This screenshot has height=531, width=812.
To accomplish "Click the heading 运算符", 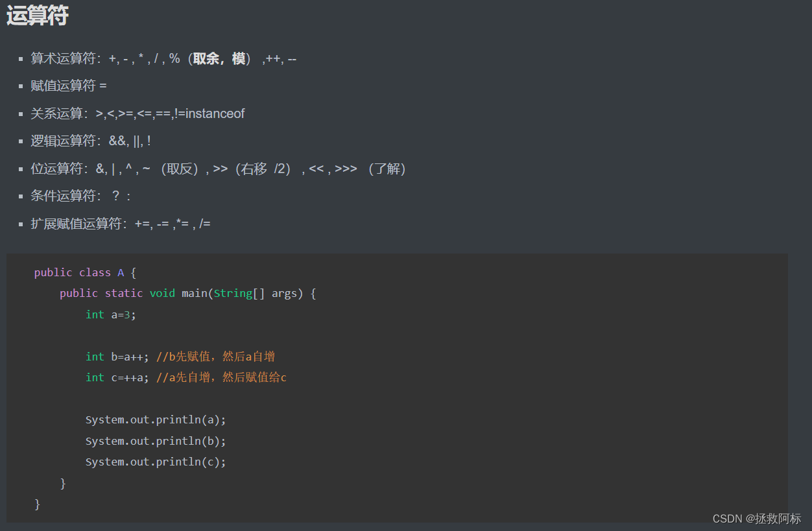I will point(38,16).
